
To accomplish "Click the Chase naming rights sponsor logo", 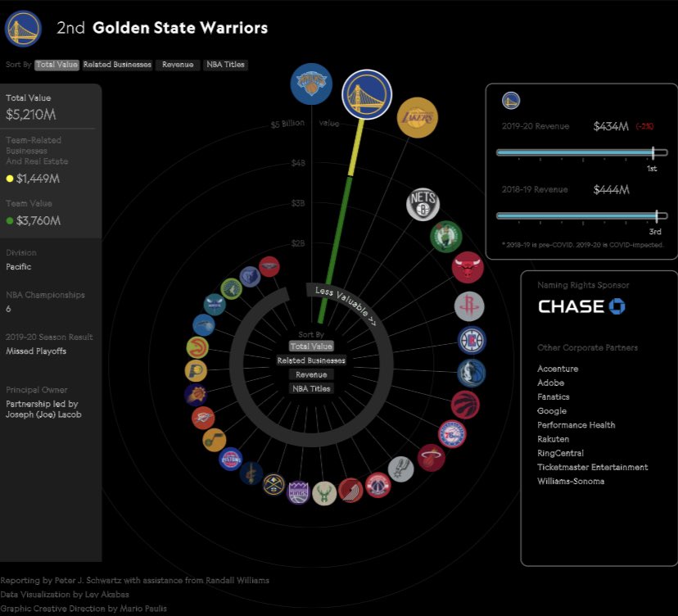I will pyautogui.click(x=581, y=307).
